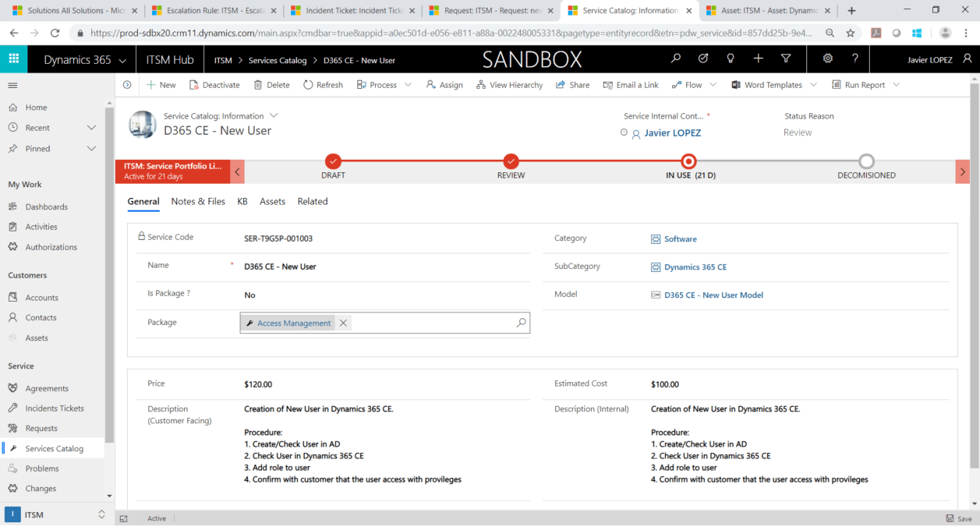Screen dimensions: 980x530
Task: Deactivate this service record
Action: pyautogui.click(x=214, y=85)
